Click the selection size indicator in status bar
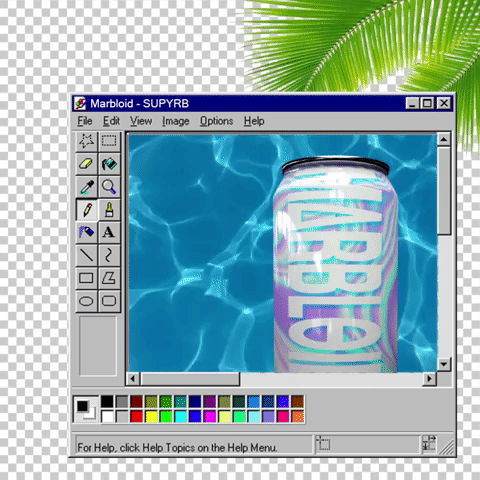This screenshot has width=480, height=480. [430, 444]
